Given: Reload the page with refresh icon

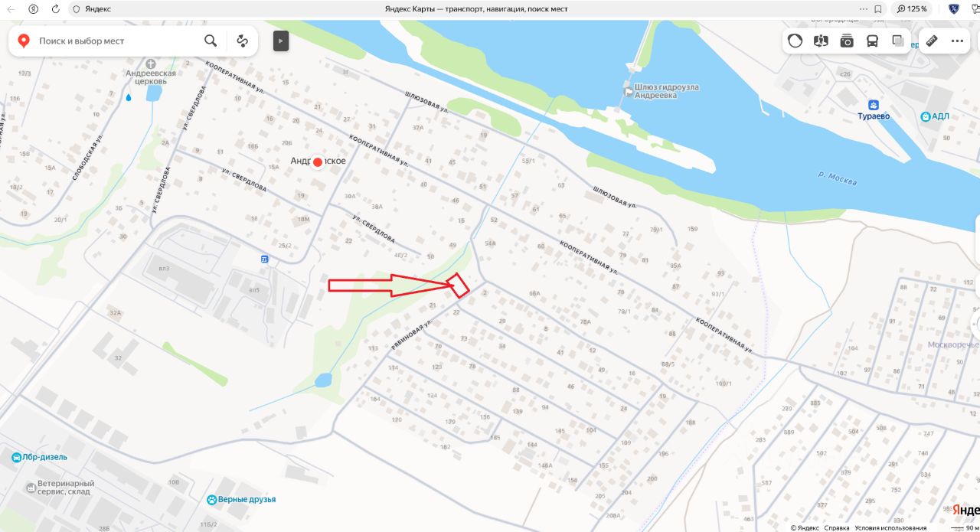Looking at the screenshot, I should pos(55,8).
